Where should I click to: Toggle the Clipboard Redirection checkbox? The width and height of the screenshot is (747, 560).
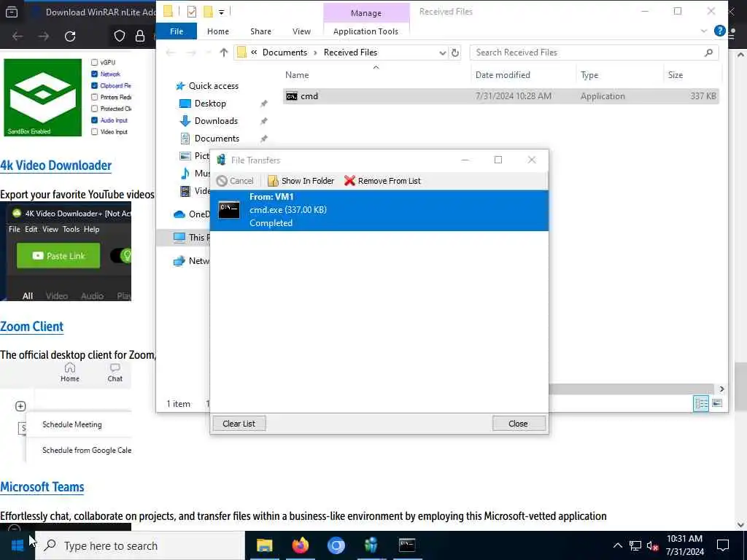point(94,86)
